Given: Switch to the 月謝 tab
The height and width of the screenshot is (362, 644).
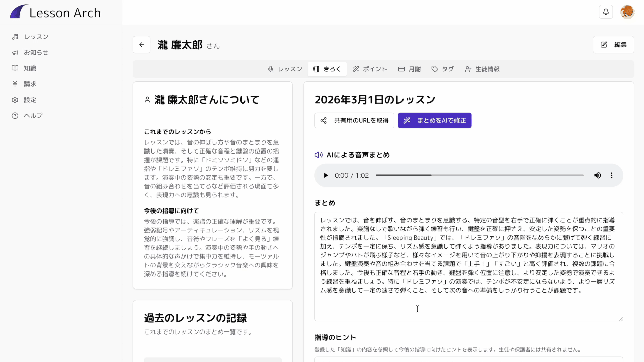Looking at the screenshot, I should coord(409,69).
